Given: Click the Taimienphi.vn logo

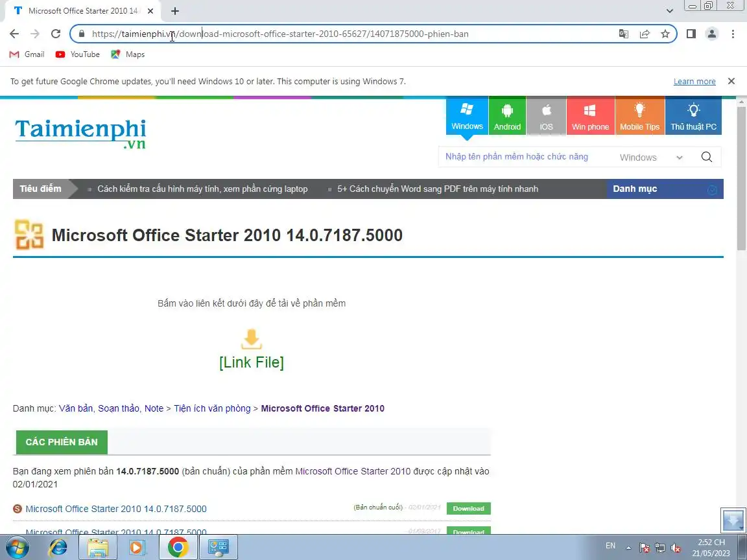Looking at the screenshot, I should pyautogui.click(x=80, y=133).
